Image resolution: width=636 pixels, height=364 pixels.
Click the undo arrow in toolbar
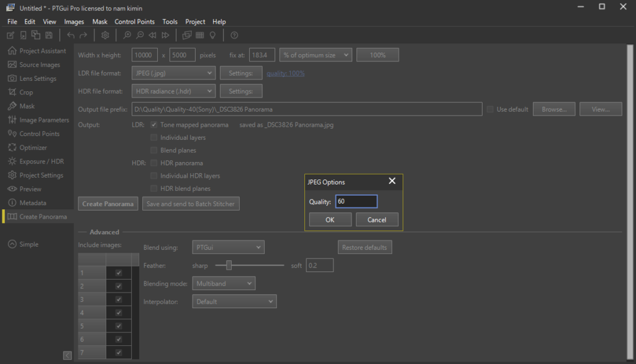tap(70, 35)
